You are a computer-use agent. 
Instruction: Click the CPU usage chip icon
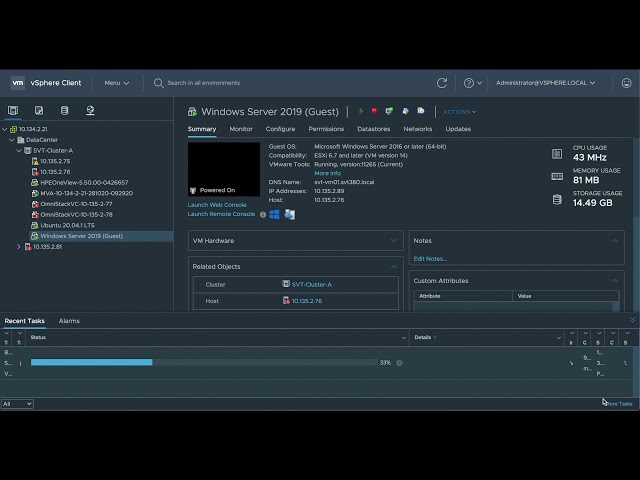point(557,154)
